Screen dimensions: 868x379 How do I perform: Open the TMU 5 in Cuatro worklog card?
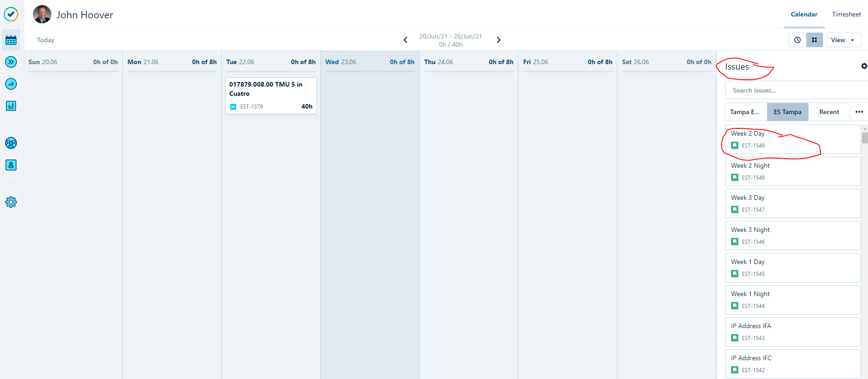tap(271, 96)
